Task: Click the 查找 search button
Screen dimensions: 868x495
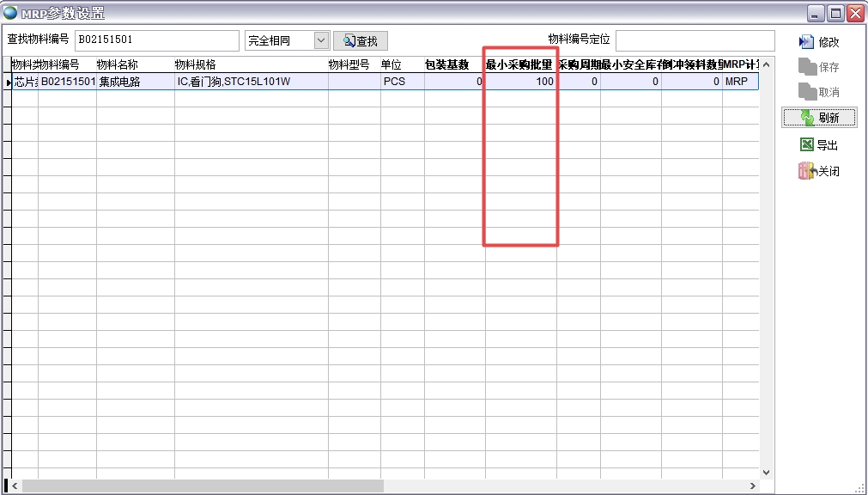Action: point(360,41)
